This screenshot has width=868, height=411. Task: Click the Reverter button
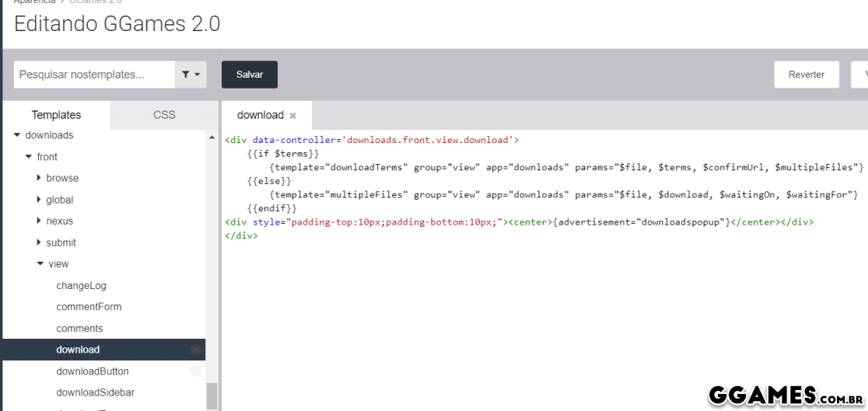(x=806, y=75)
